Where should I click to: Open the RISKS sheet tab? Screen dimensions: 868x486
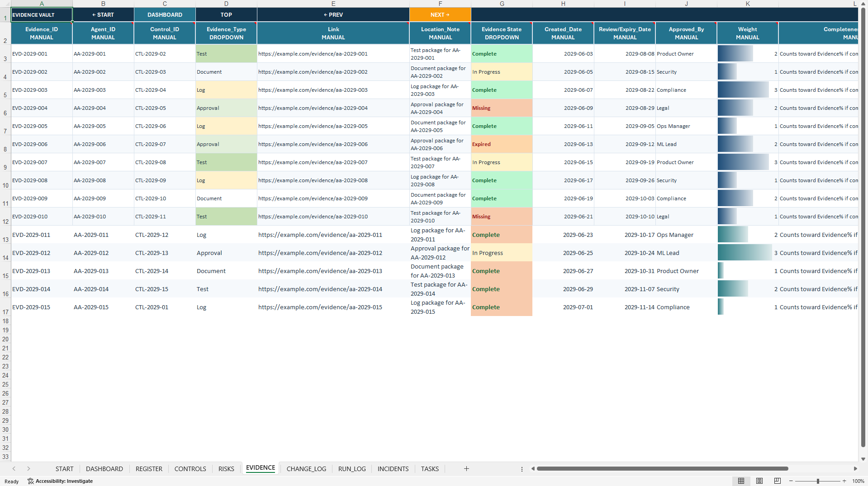coord(226,469)
